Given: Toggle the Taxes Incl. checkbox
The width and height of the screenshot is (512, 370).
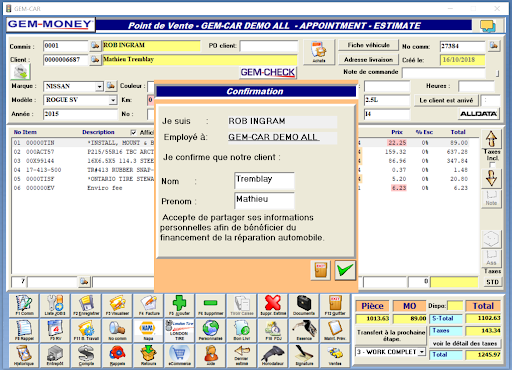Looking at the screenshot, I should pos(492,165).
